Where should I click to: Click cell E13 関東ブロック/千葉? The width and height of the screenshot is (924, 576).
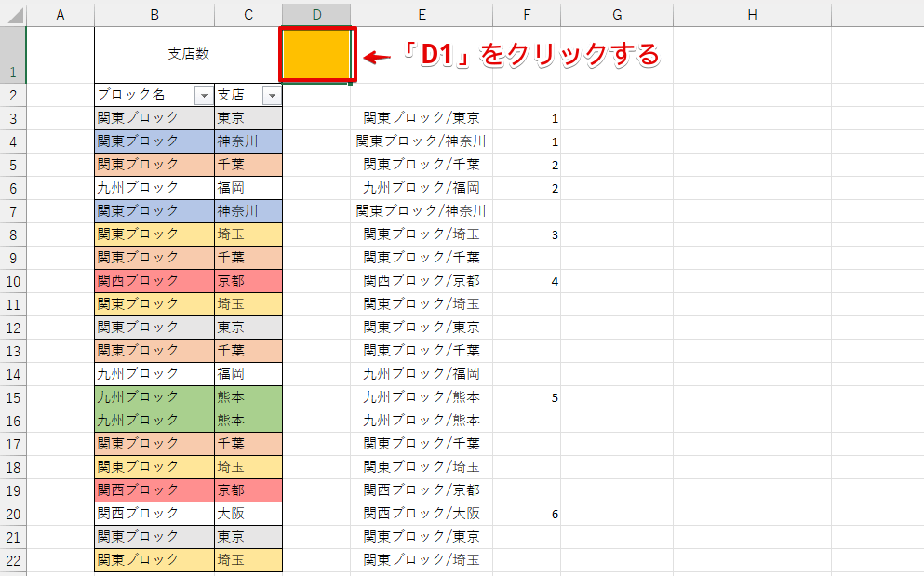tap(422, 351)
